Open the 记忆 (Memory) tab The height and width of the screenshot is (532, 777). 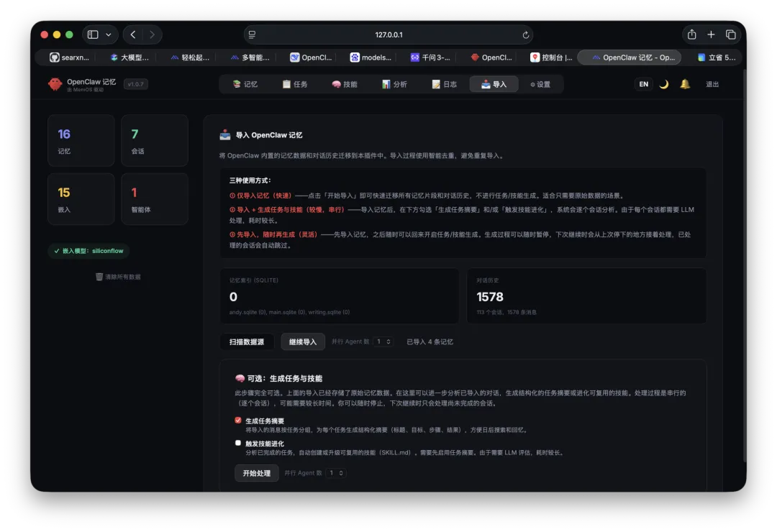point(245,84)
